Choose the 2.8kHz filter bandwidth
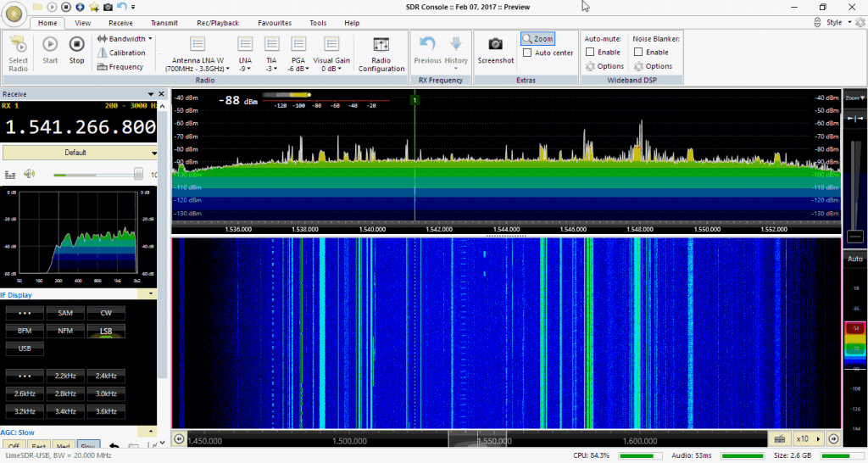868x463 pixels. pyautogui.click(x=65, y=393)
